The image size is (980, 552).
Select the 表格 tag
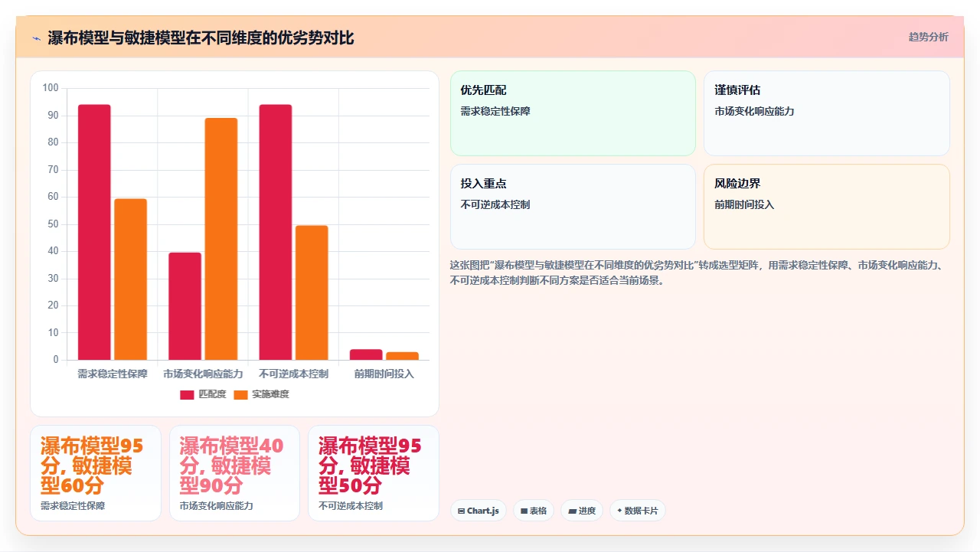534,511
